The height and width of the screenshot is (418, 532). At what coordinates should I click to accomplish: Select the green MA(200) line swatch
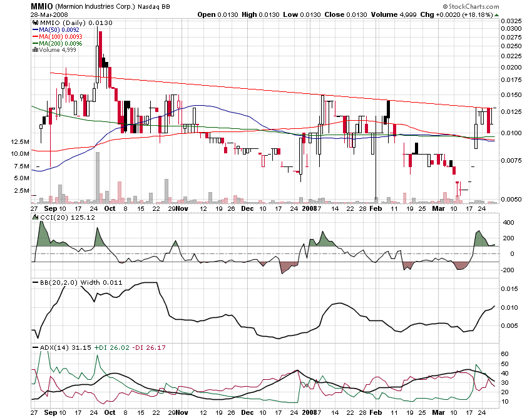click(x=35, y=43)
